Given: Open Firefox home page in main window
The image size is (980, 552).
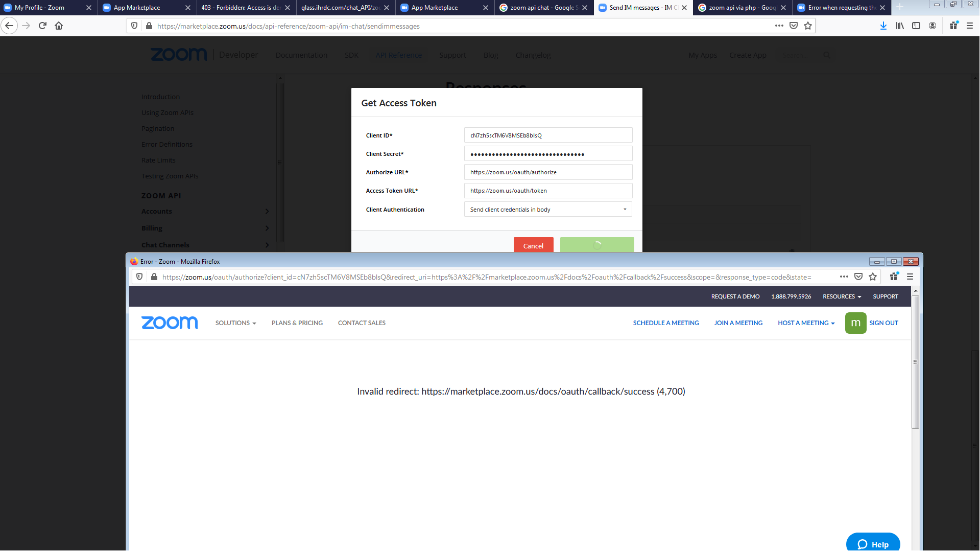Looking at the screenshot, I should tap(59, 26).
